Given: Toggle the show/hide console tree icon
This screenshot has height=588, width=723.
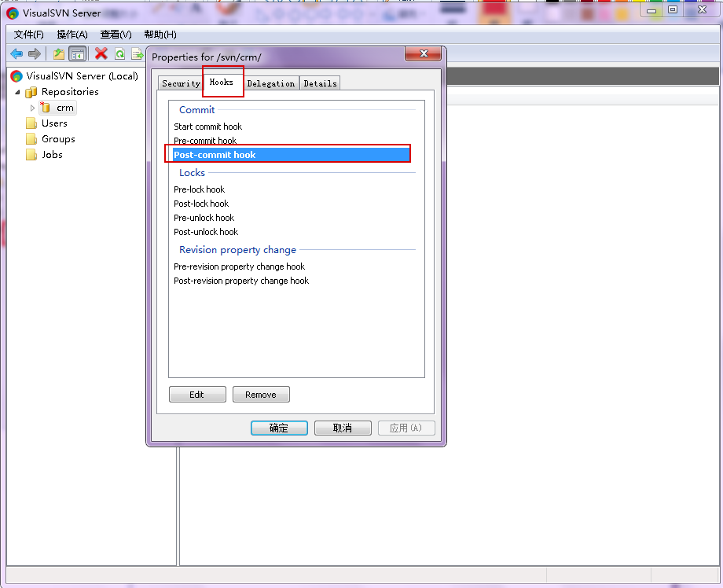Looking at the screenshot, I should [78, 54].
